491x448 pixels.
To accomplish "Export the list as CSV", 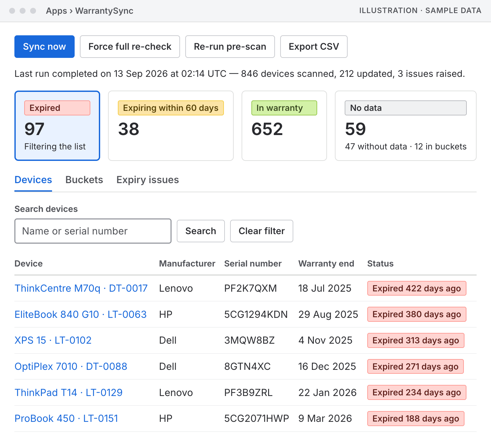I will 314,47.
